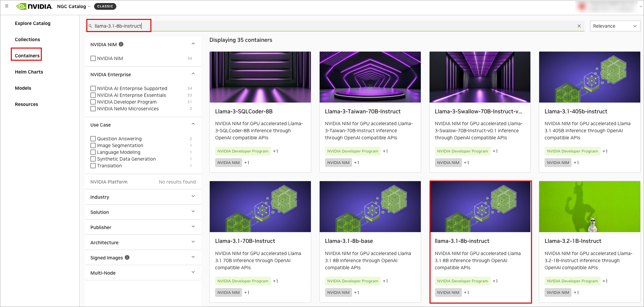Show Signed Images info icon
Screen dimensions: 644x307
pos(127,257)
